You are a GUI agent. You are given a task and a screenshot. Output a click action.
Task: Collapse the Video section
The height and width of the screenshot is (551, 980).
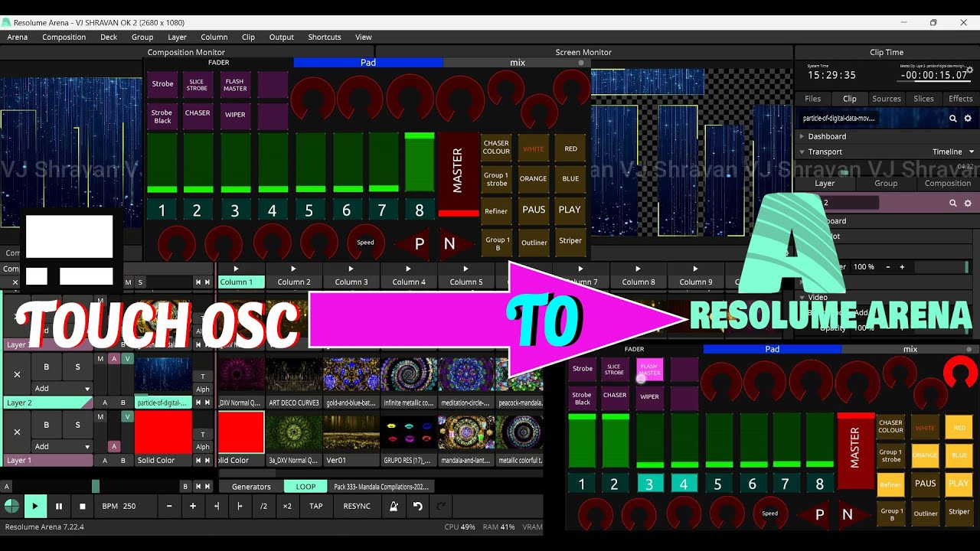[x=803, y=297]
